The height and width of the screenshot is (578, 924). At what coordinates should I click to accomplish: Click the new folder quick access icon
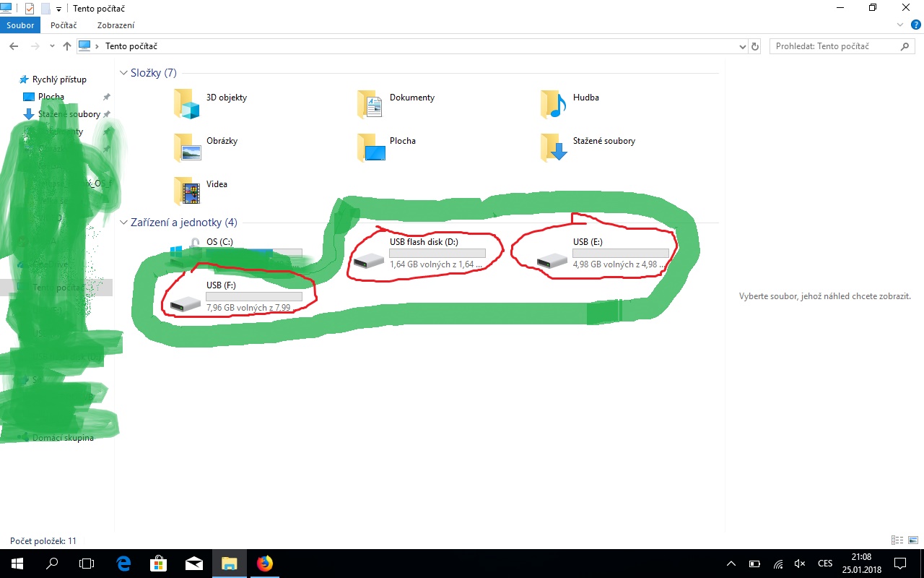[x=45, y=9]
